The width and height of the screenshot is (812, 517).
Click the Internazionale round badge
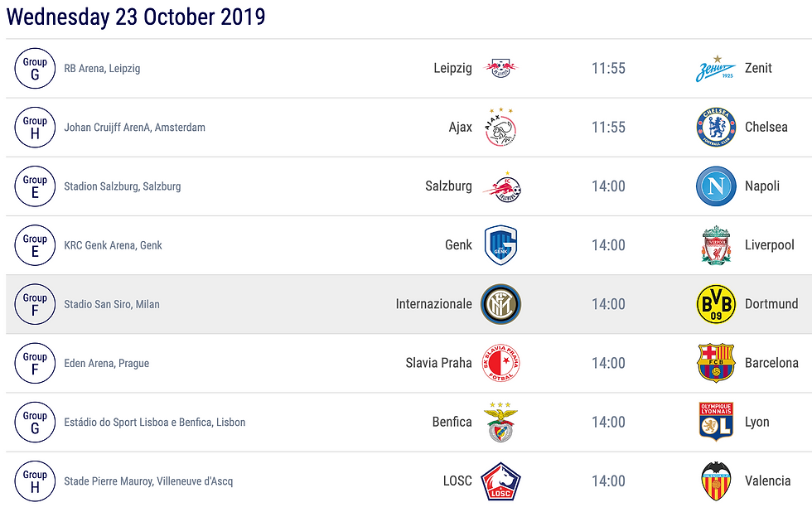click(x=500, y=304)
